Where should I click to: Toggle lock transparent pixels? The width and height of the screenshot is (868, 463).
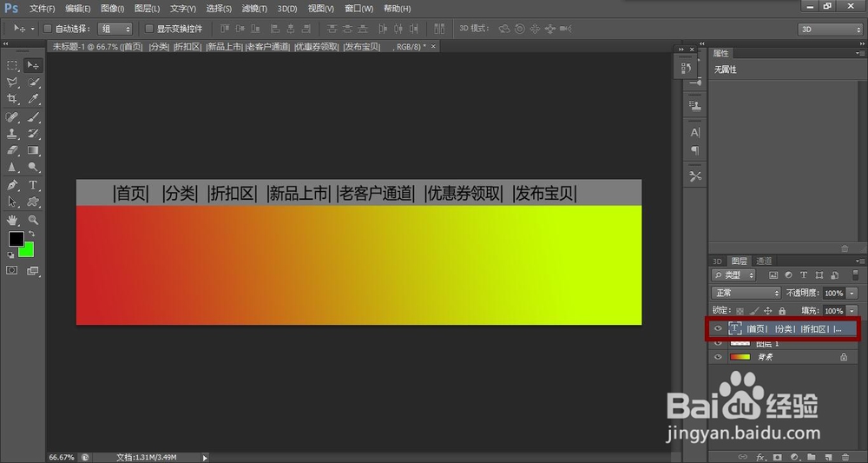tap(740, 311)
